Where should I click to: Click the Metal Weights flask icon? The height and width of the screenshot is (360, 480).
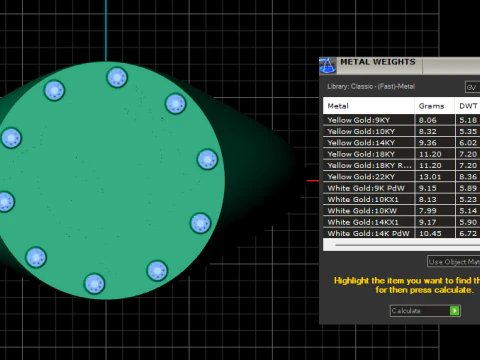[327, 65]
